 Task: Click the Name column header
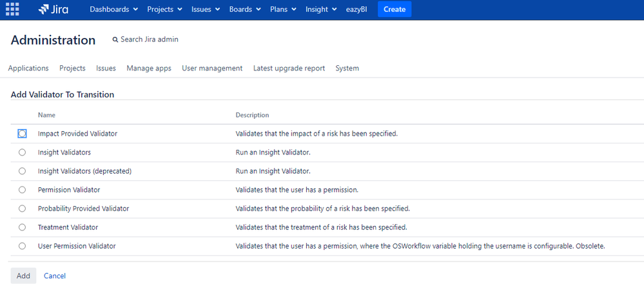[46, 115]
